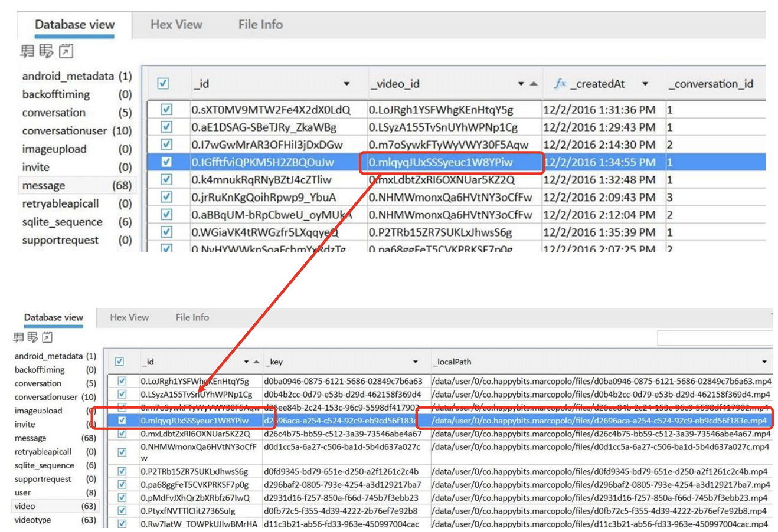
Task: Toggle the select-all checkbox in the message table header
Action: 163,84
